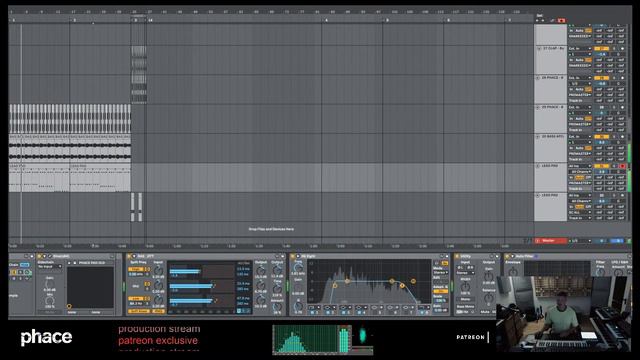Click EQ Eight Edit button
The height and width of the screenshot is (360, 640).
coord(440,282)
